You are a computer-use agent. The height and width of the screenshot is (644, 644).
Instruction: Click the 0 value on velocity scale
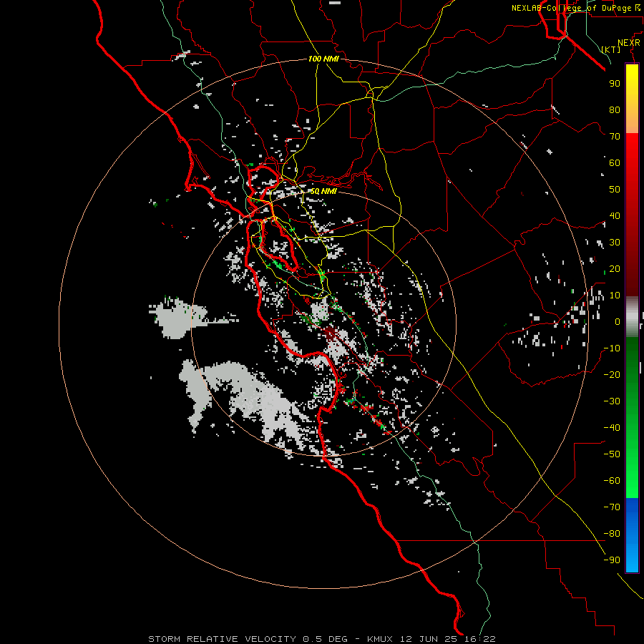pos(618,321)
